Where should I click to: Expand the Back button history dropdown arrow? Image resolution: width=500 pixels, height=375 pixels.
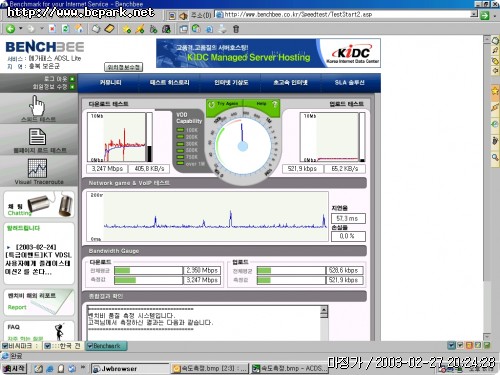[21, 29]
